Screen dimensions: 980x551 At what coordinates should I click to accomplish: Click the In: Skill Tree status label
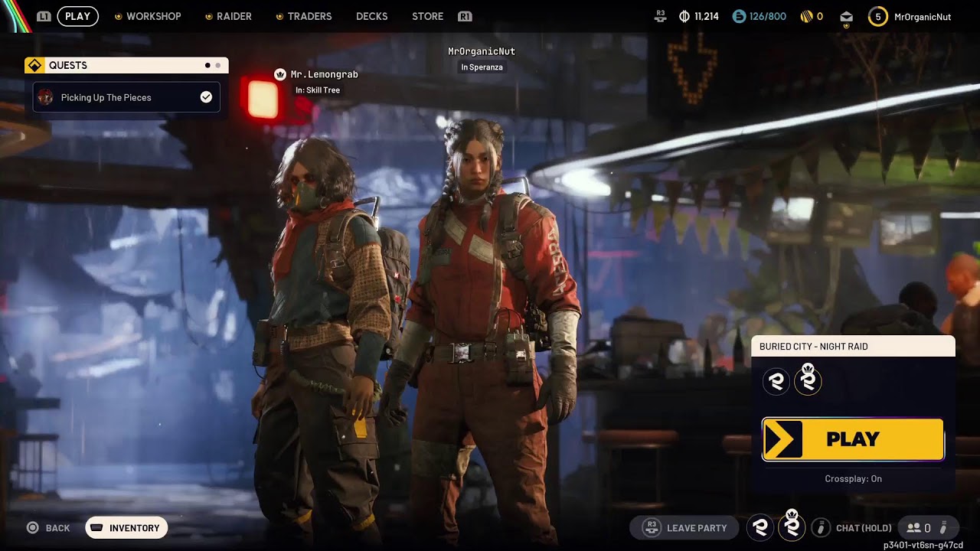318,90
